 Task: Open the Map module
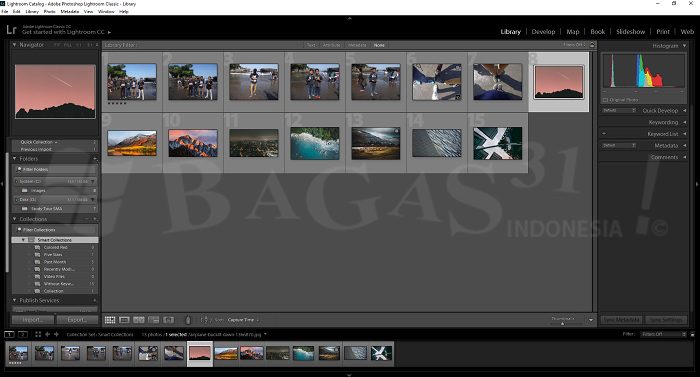point(573,31)
